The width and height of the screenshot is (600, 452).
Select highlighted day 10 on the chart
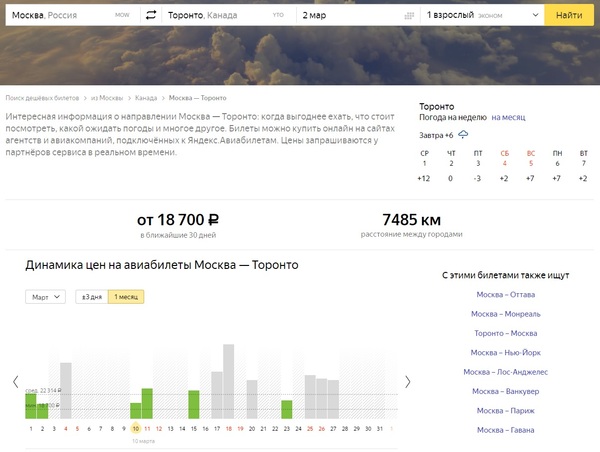click(x=135, y=429)
